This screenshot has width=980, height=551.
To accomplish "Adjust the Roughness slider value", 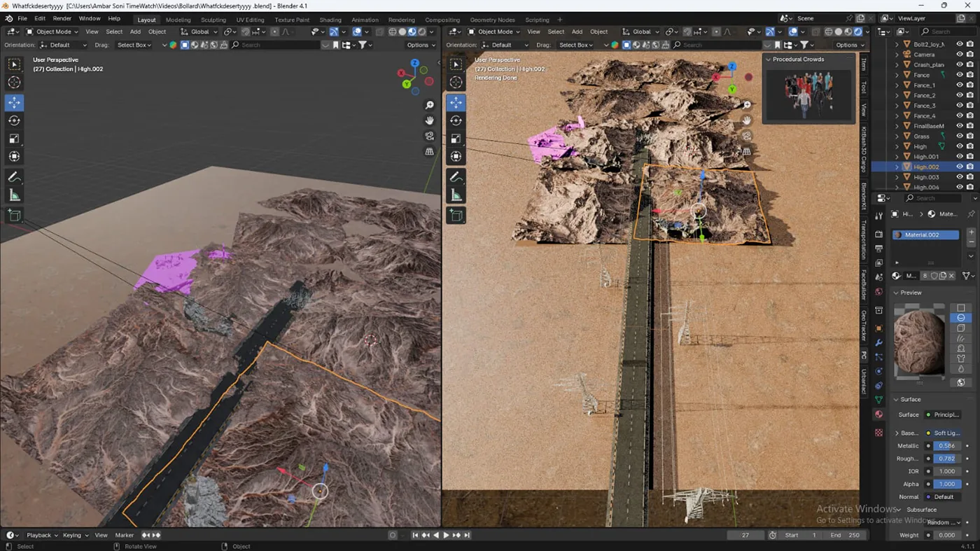I will 947,459.
